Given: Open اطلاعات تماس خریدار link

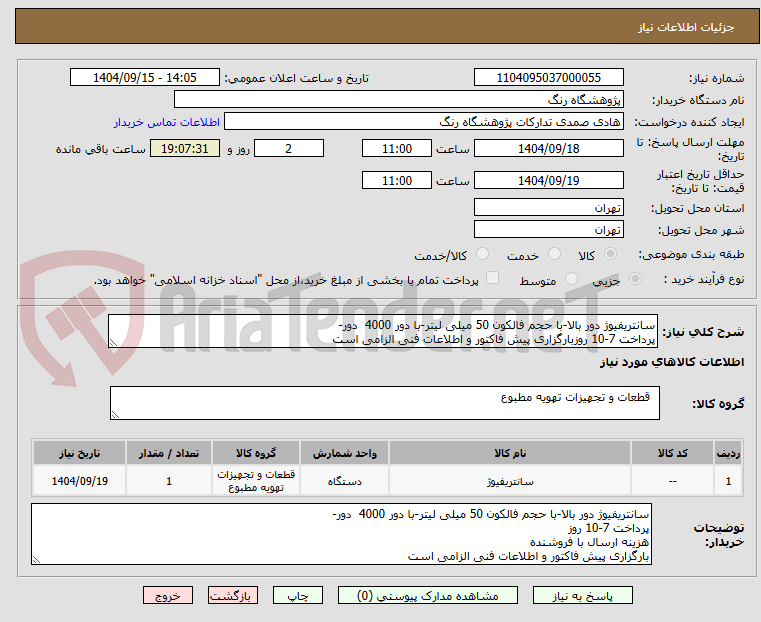Looking at the screenshot, I should 167,122.
